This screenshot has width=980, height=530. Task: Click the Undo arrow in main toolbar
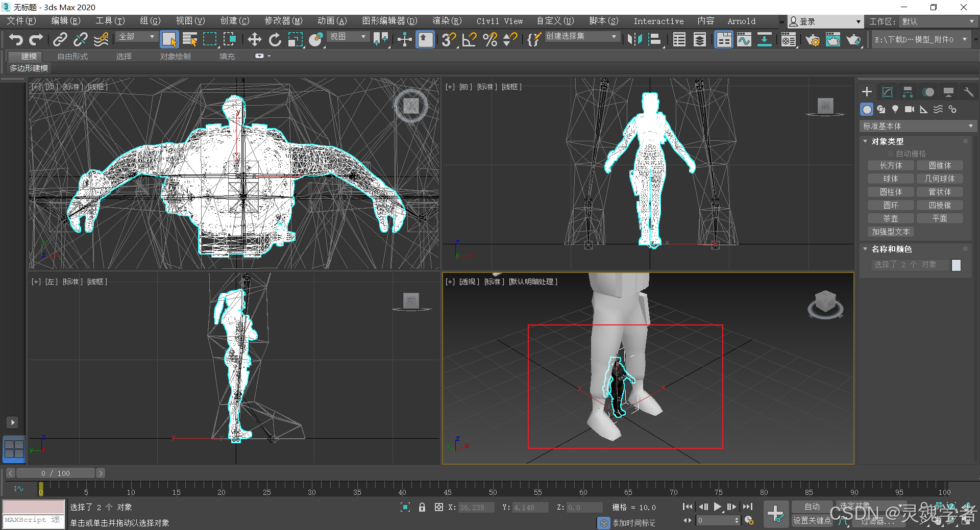pos(16,39)
